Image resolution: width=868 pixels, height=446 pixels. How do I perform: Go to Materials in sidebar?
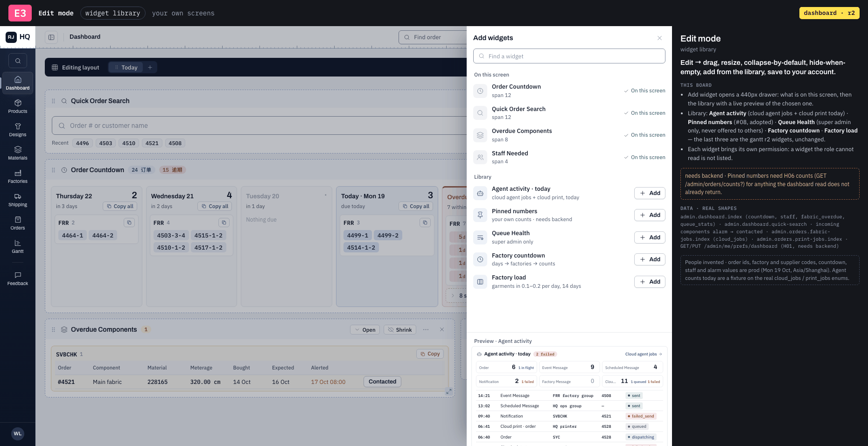pyautogui.click(x=18, y=153)
